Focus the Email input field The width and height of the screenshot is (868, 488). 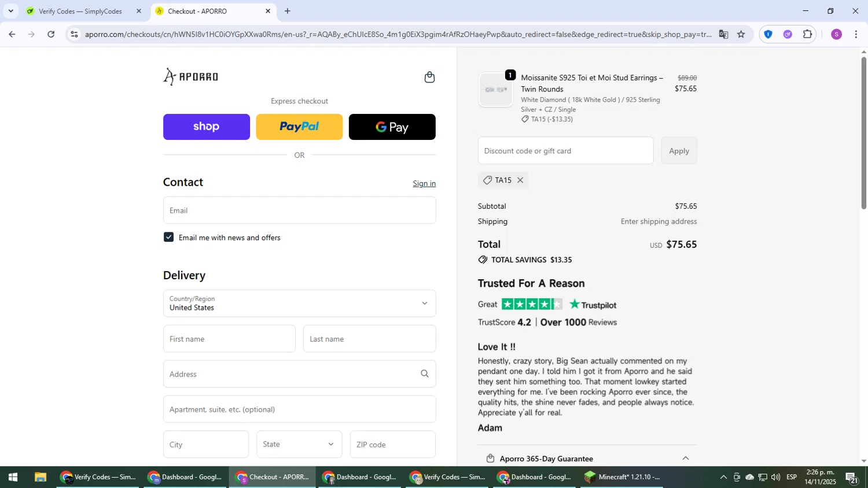(299, 210)
